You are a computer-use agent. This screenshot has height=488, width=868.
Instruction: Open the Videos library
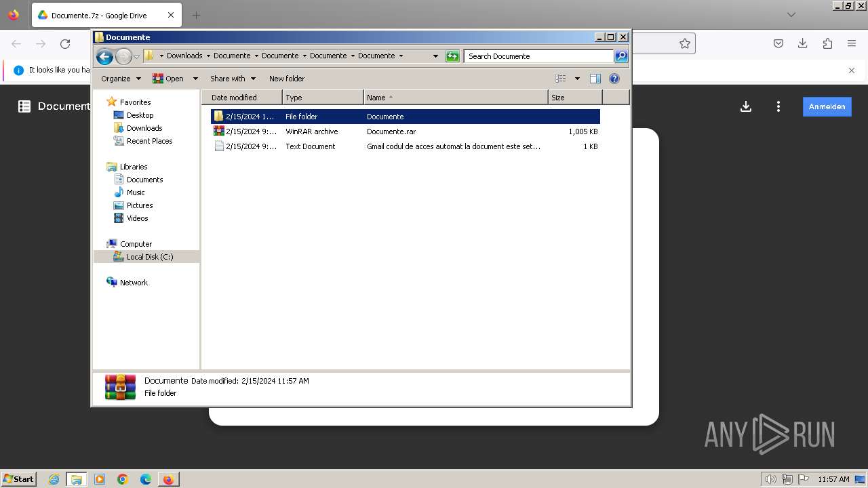point(137,218)
